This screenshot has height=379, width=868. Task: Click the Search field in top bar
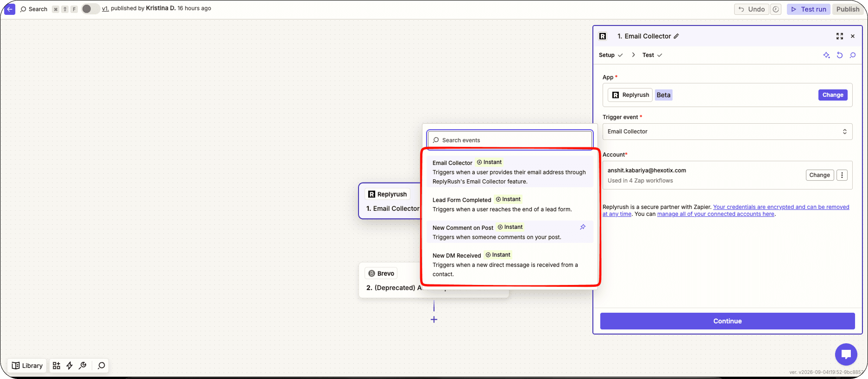tap(34, 9)
